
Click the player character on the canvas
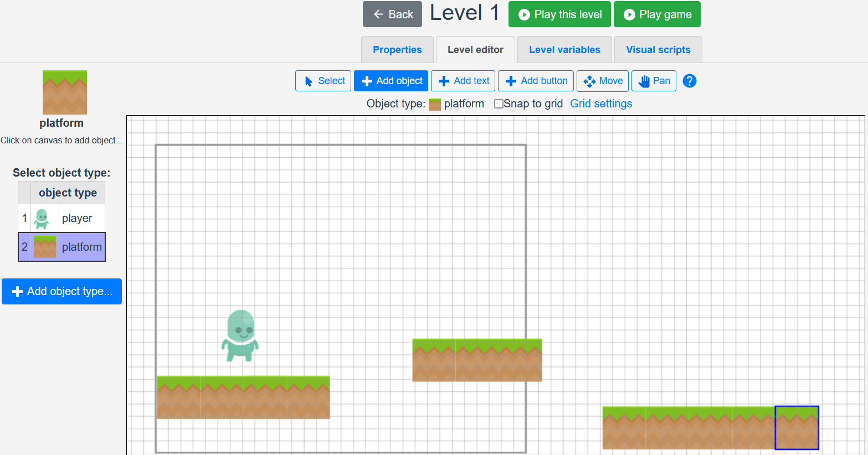point(240,335)
